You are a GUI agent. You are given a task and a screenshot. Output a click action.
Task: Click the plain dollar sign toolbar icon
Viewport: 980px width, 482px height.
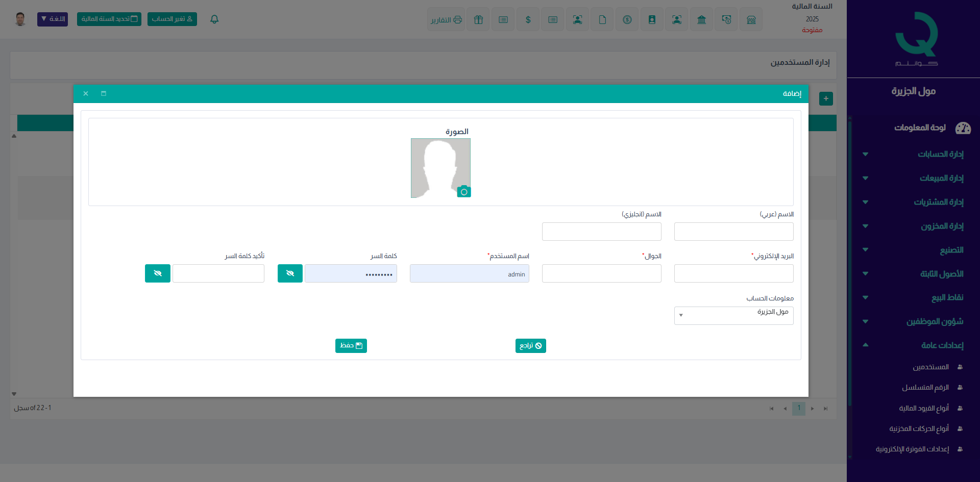528,20
